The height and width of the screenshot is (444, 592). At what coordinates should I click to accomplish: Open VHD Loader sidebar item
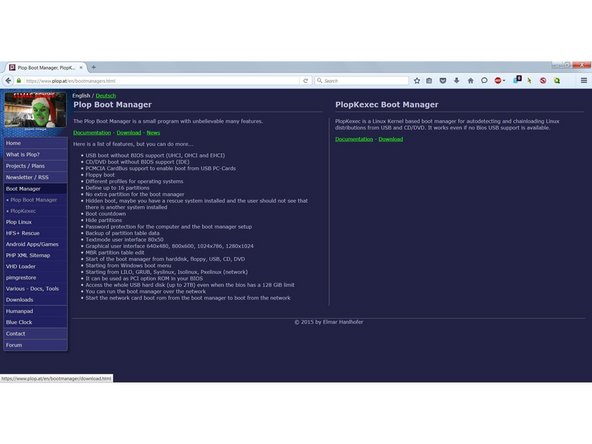tap(35, 267)
